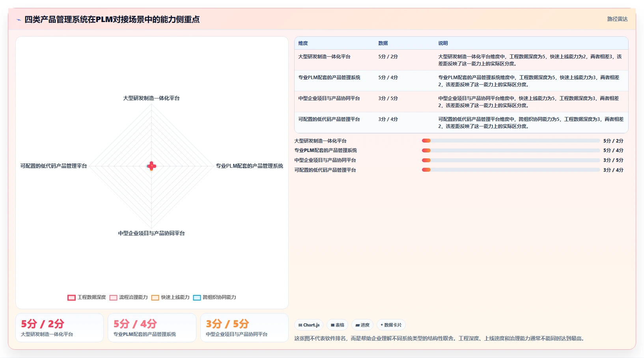Click description text for 专业PLM配套的产品管理系统 row
The width and height of the screenshot is (644, 358).
coord(529,81)
